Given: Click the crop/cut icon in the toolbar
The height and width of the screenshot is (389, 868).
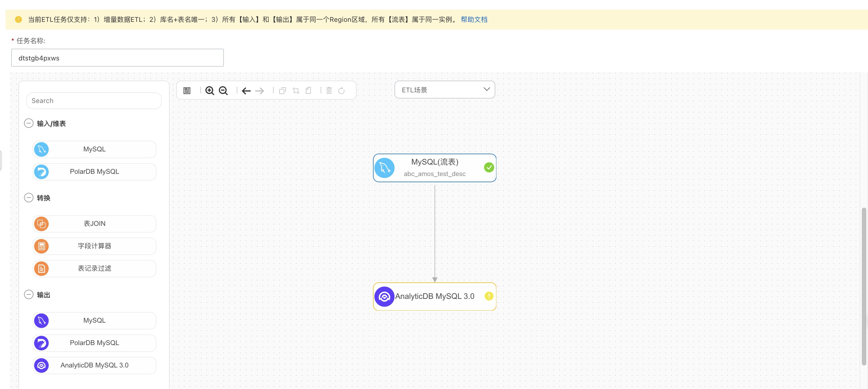Looking at the screenshot, I should 296,90.
